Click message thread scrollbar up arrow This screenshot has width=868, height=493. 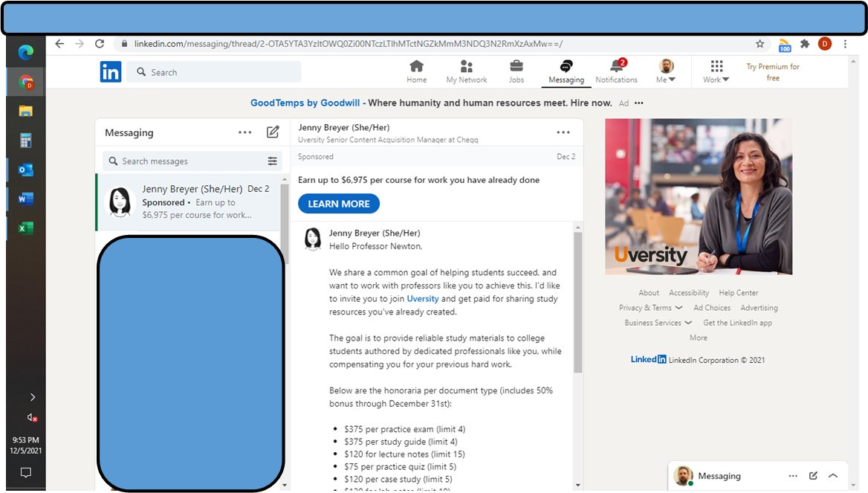point(578,228)
